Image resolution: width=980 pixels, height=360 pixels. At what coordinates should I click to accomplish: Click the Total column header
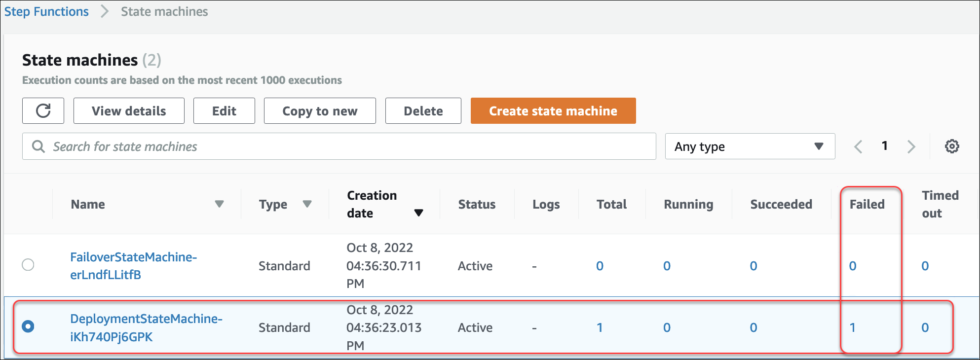pos(611,204)
